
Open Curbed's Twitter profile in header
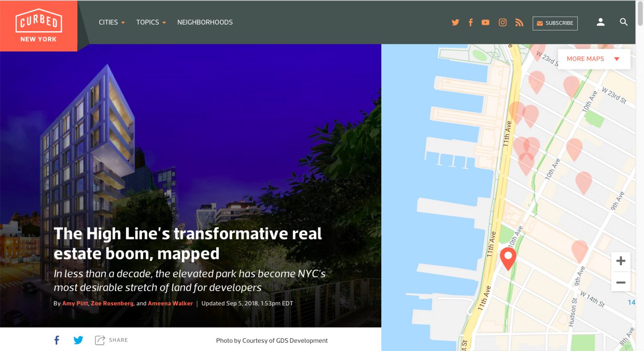[455, 23]
